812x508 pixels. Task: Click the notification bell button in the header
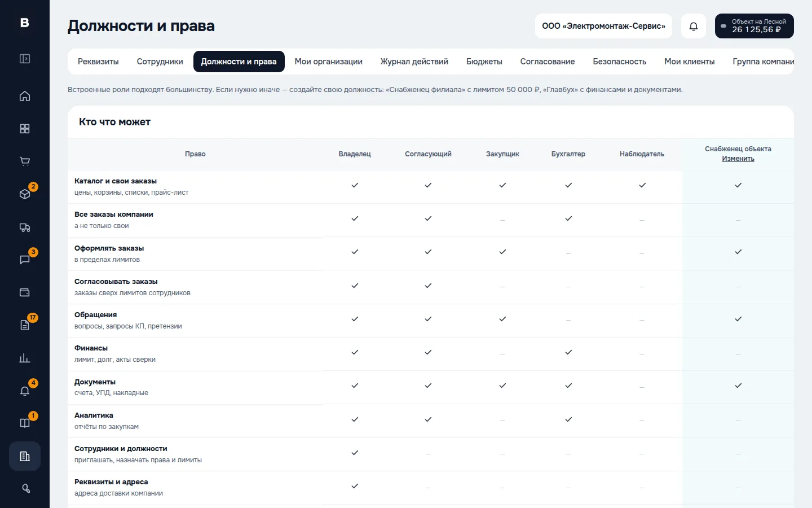point(694,26)
